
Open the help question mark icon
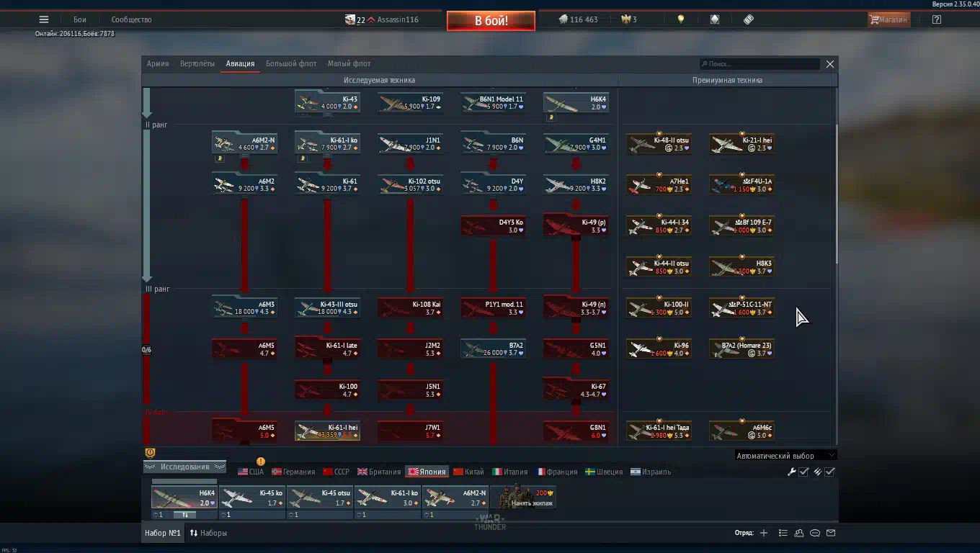click(x=936, y=19)
